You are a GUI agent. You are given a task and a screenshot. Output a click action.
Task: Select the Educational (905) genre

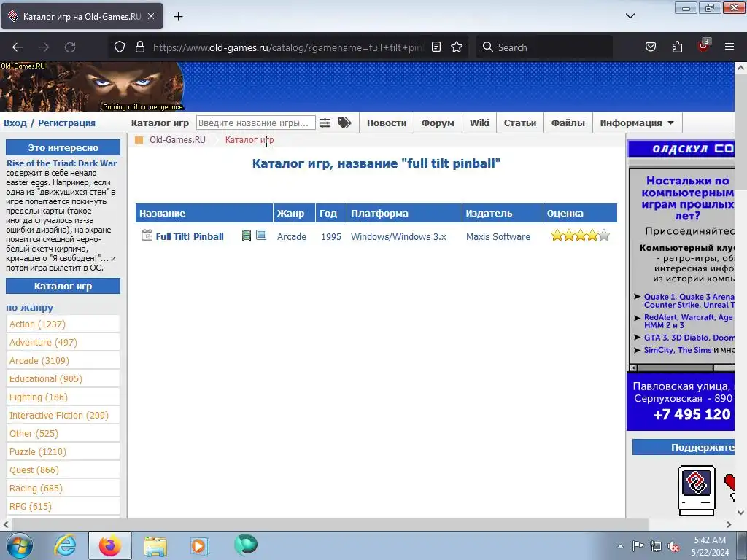pos(46,379)
